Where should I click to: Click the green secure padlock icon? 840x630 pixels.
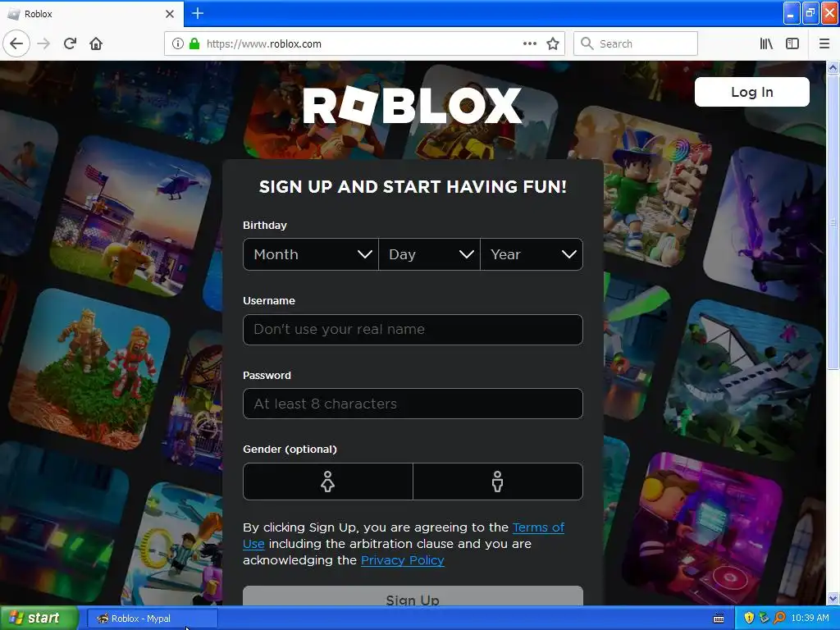pos(194,44)
